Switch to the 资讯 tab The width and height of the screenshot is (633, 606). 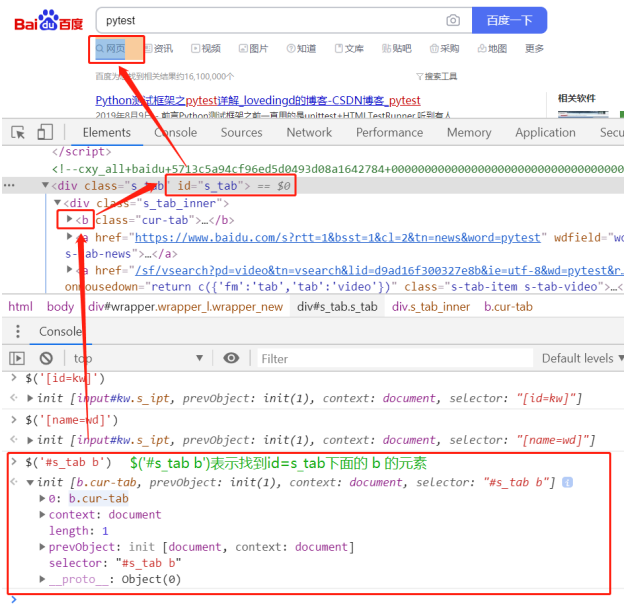pyautogui.click(x=159, y=49)
